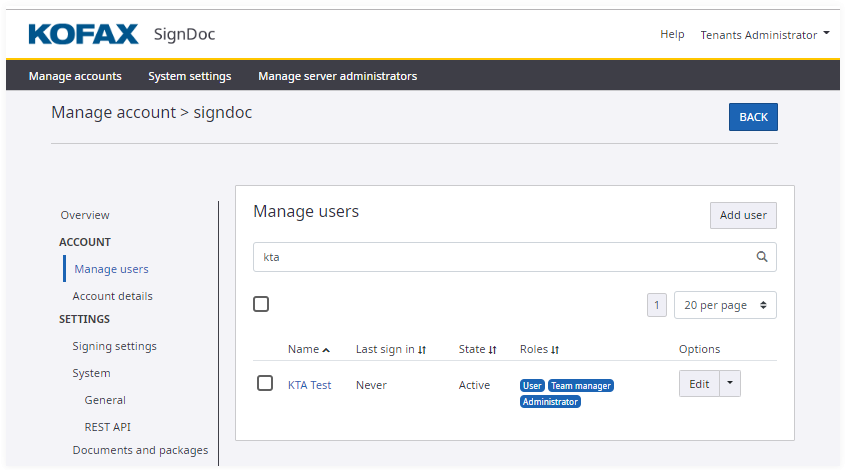
Task: Click the BACK button
Action: 753,117
